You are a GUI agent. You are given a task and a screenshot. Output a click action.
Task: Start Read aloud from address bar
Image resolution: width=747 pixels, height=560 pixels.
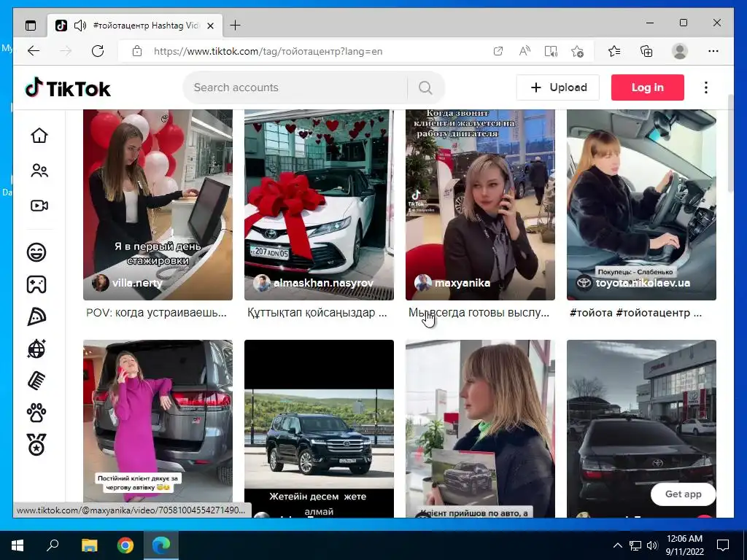point(525,51)
